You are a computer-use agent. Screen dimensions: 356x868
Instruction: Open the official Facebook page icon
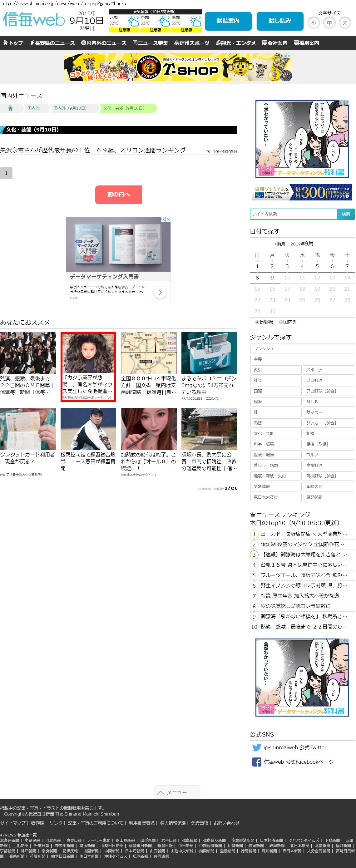[257, 762]
